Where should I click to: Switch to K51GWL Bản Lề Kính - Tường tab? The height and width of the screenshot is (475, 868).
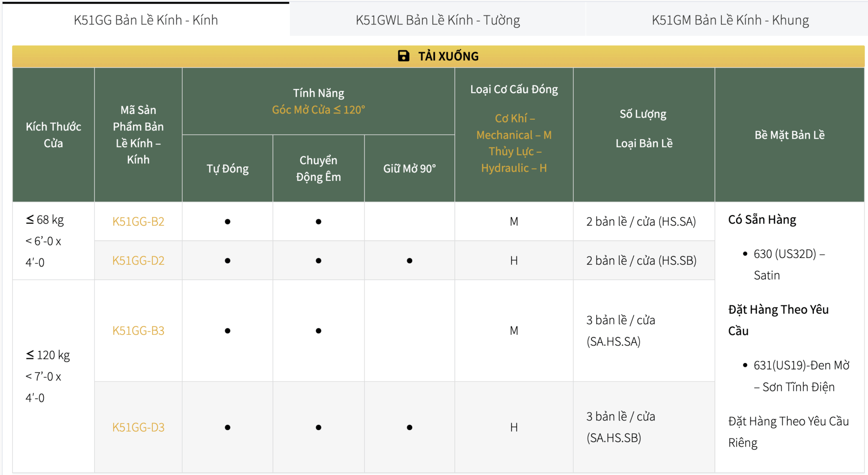pos(438,19)
